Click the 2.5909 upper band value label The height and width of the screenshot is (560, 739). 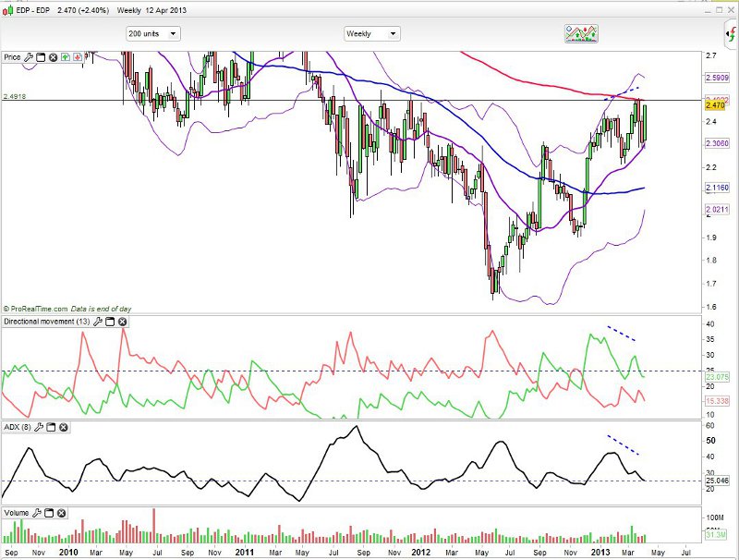(x=717, y=78)
